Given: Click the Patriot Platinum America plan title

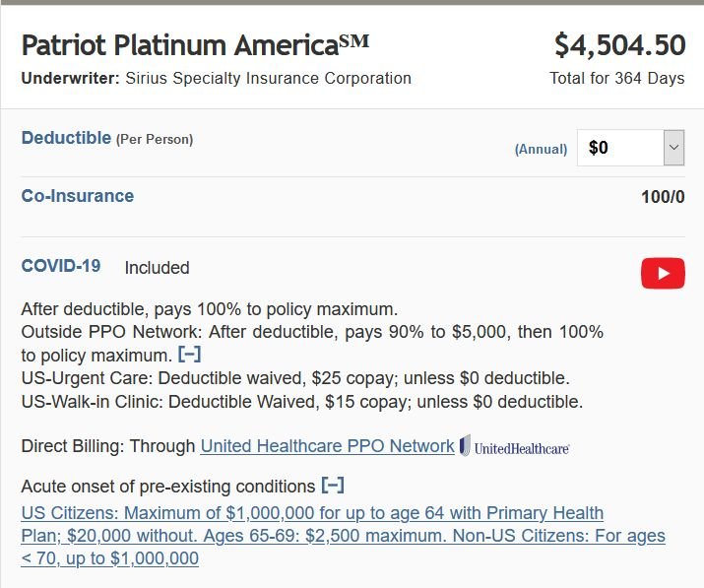Looking at the screenshot, I should coord(195,45).
